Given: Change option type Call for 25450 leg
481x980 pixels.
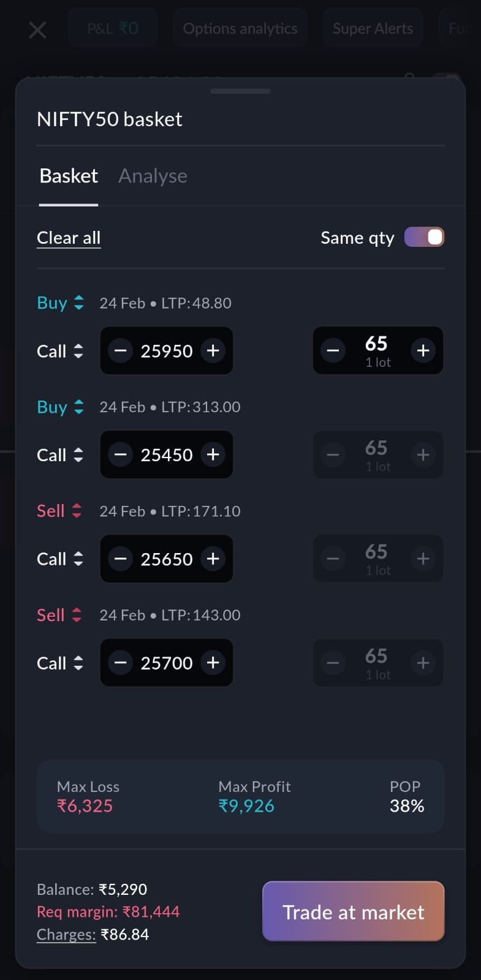Looking at the screenshot, I should [59, 455].
